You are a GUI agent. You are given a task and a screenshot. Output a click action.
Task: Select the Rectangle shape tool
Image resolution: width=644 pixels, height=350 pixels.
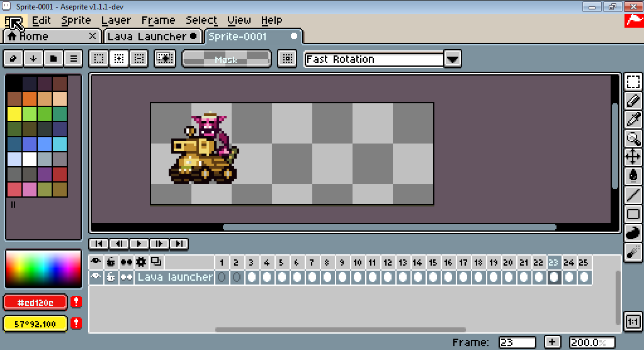(633, 213)
